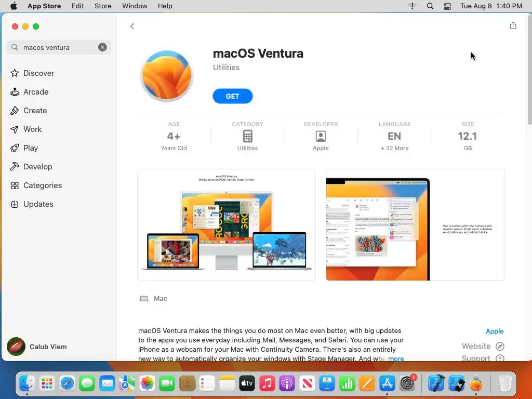Open Finder from the Dock
The width and height of the screenshot is (532, 399).
tap(27, 383)
